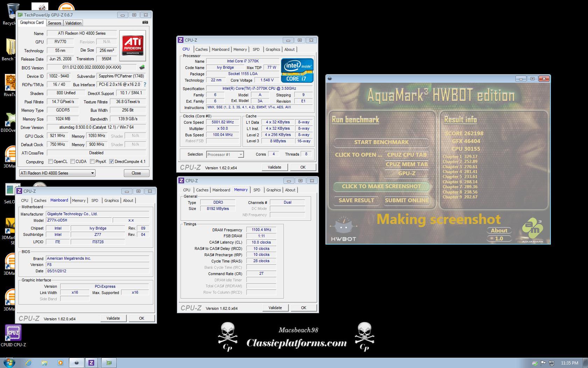
Task: Click the BIOS Version F8 field
Action: coord(97,265)
